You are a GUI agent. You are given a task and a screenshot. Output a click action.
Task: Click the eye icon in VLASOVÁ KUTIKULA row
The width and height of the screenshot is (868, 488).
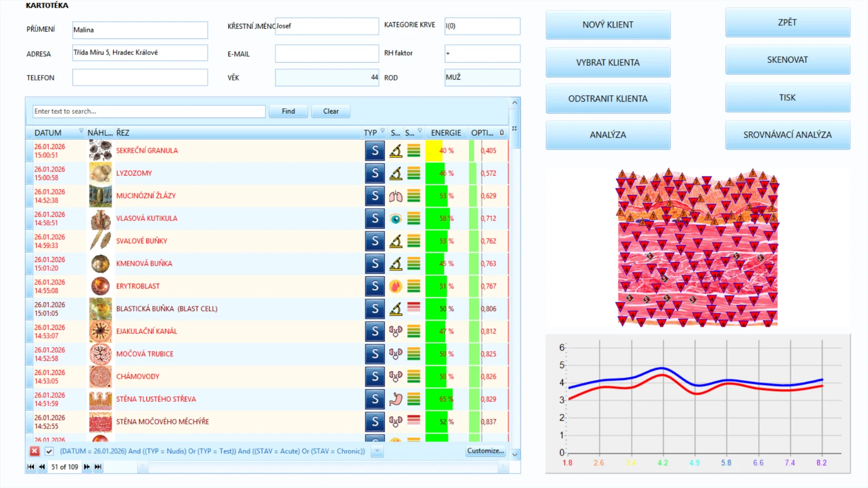pyautogui.click(x=395, y=219)
